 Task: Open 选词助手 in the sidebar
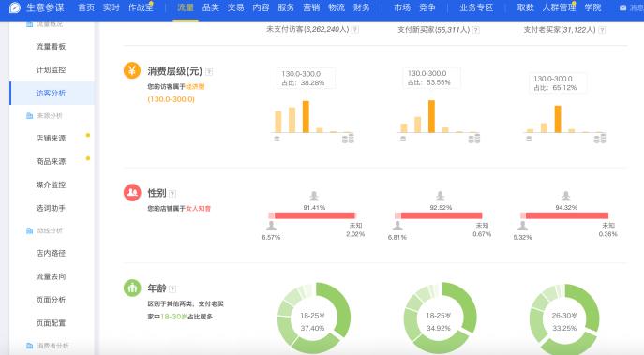tap(51, 208)
